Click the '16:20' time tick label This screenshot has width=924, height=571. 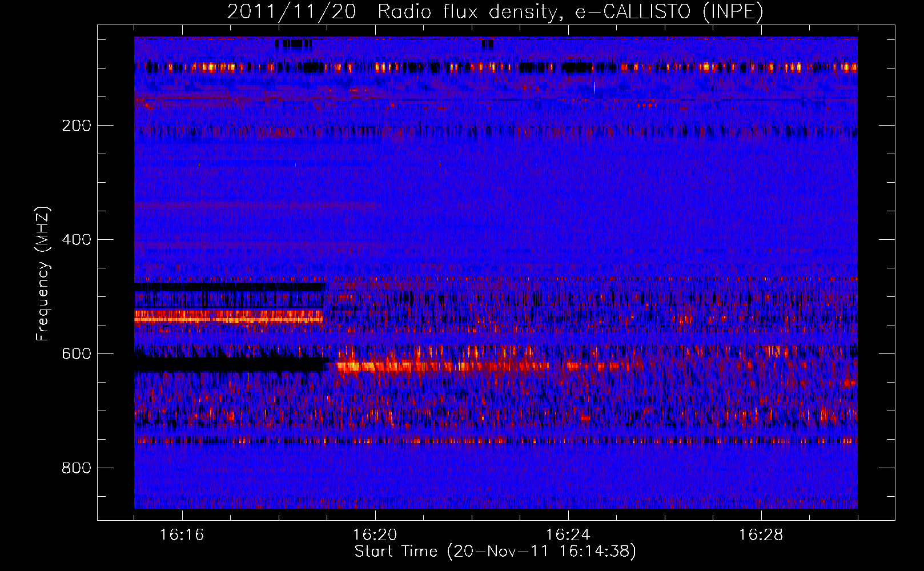(375, 535)
